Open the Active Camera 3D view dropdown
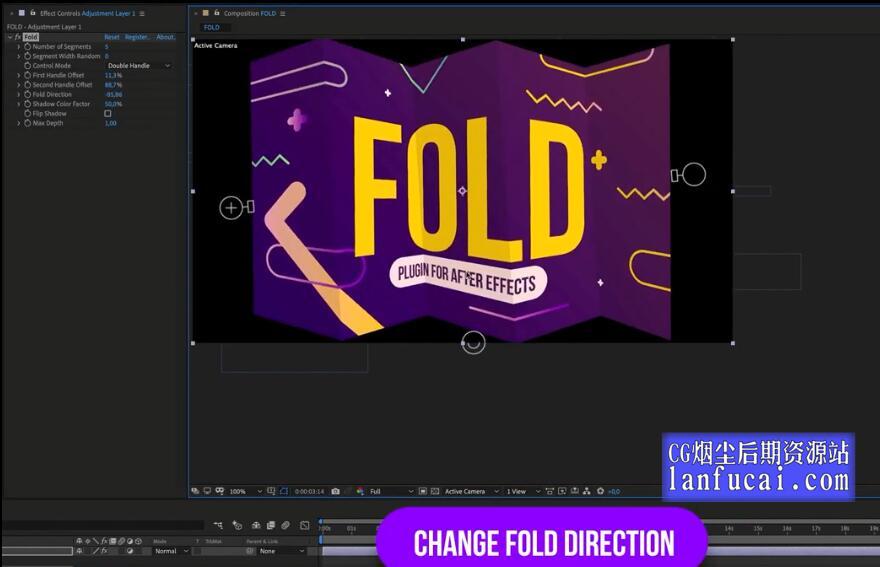The height and width of the screenshot is (567, 880). [471, 491]
